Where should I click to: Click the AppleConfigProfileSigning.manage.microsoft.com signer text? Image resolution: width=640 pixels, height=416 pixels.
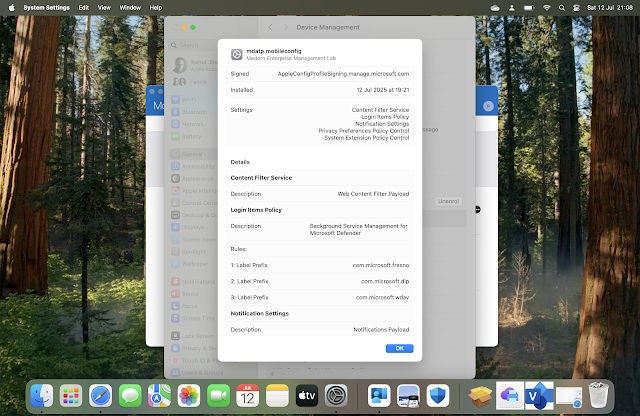pos(343,74)
